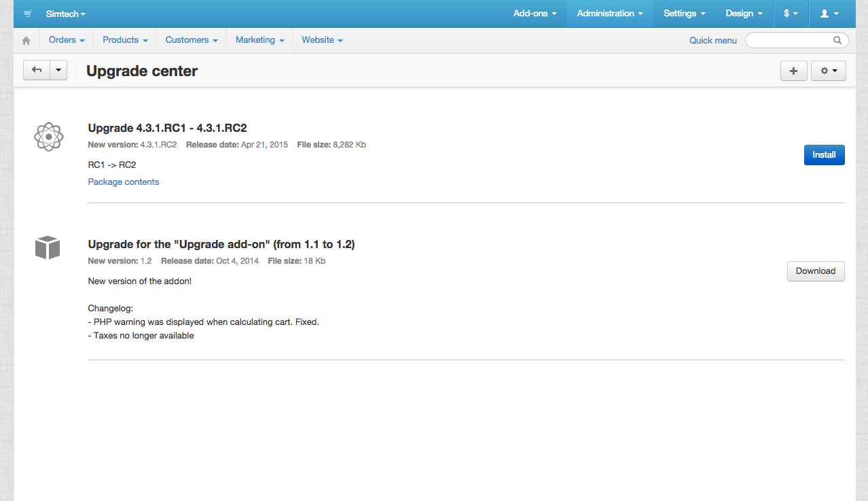The image size is (868, 501).
Task: Open the Products menu
Action: coord(125,40)
